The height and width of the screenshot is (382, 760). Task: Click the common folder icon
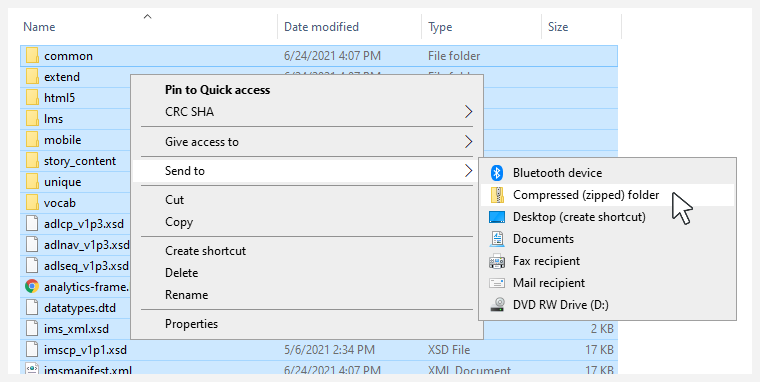32,56
